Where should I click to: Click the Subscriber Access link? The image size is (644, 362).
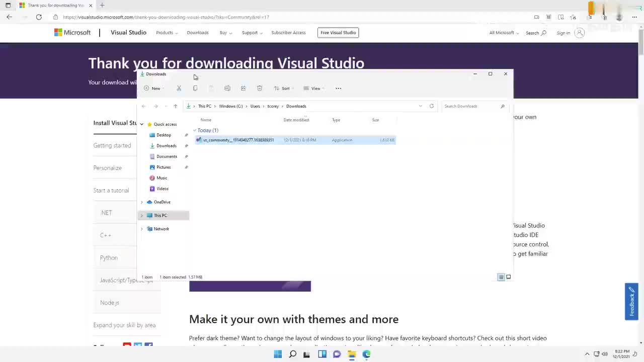(288, 33)
